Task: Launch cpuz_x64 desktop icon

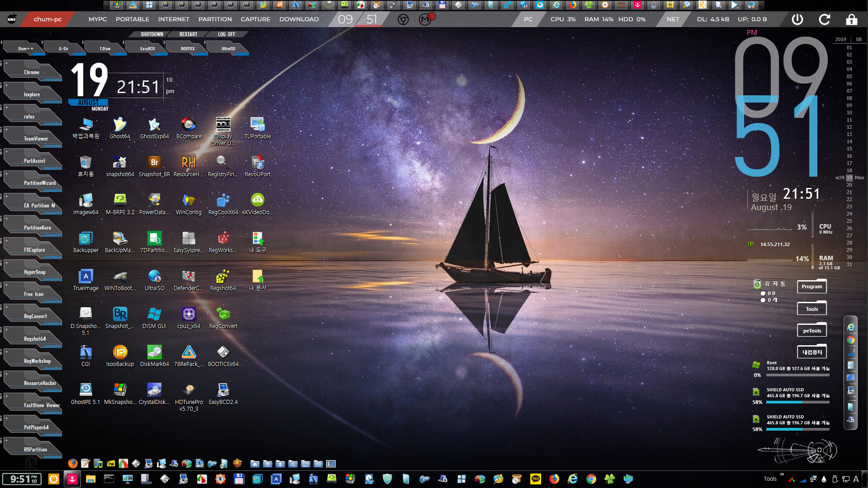Action: pos(189,318)
